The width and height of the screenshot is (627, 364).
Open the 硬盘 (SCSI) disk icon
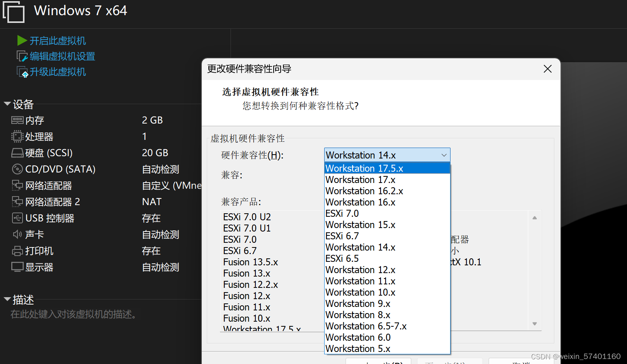point(17,153)
